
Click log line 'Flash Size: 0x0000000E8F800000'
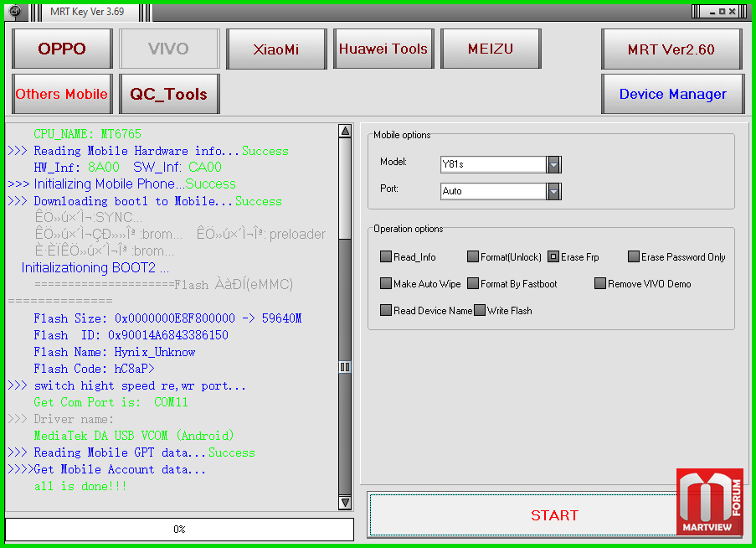pos(167,318)
